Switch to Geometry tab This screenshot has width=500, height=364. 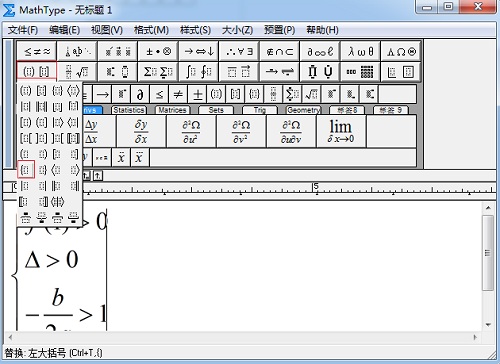[303, 110]
